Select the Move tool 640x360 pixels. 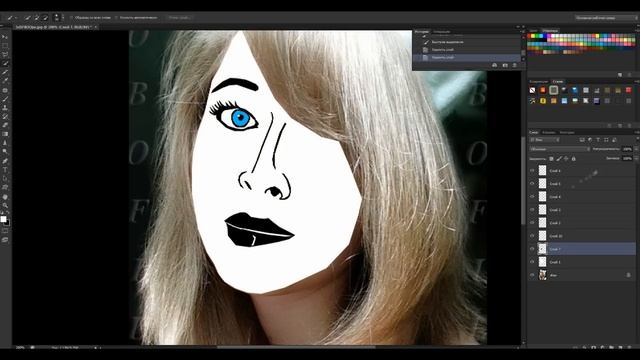point(5,37)
